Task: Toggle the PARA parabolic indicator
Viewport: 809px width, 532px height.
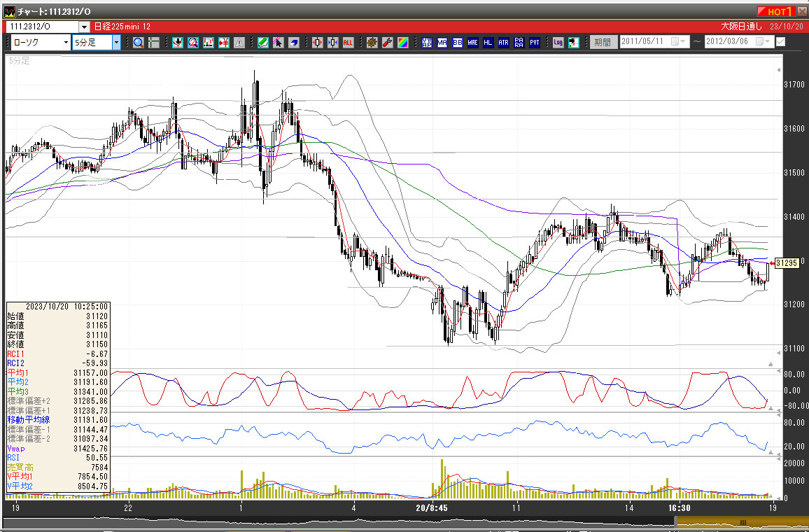Action: coord(519,42)
